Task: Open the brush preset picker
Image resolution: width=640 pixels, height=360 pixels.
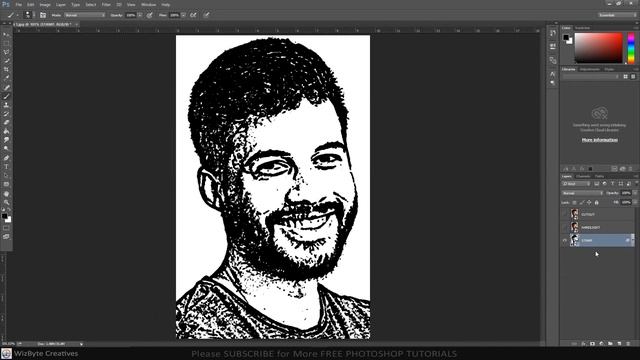Action: pos(28,15)
